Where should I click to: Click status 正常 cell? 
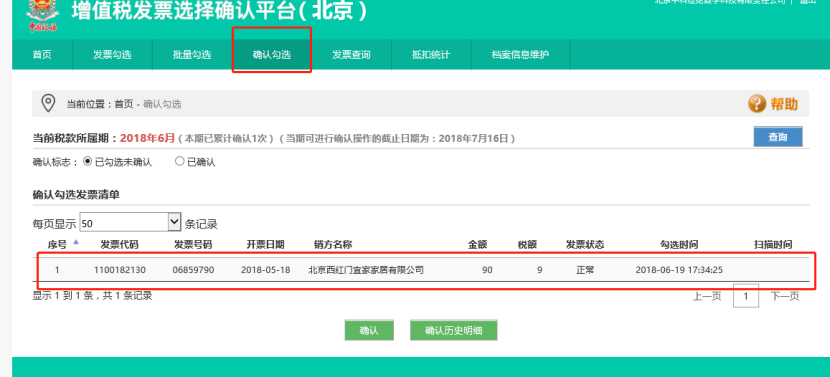585,270
